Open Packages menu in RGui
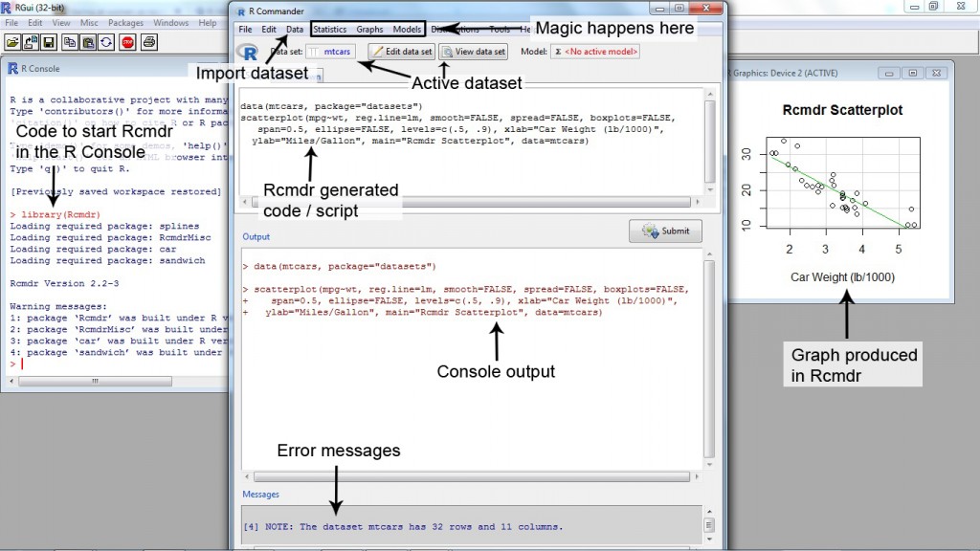 tap(125, 23)
